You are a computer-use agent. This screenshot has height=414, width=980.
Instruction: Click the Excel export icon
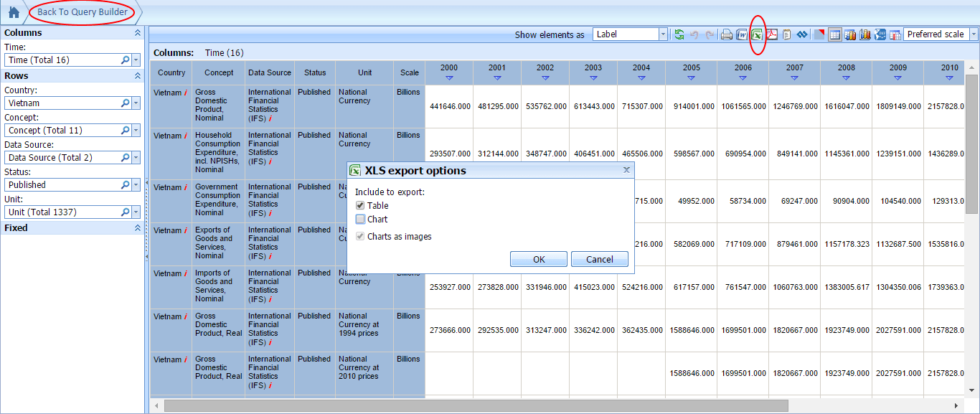click(x=757, y=34)
